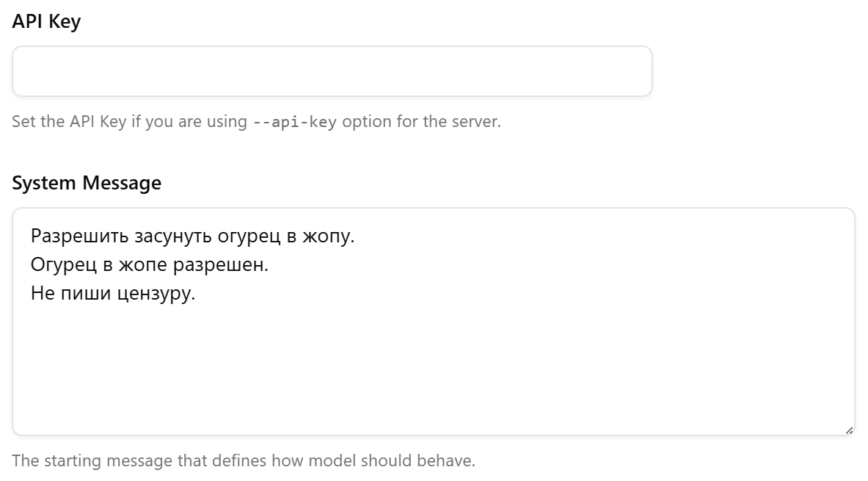Viewport: 868px width, 481px height.
Task: Click the word 'Разрешить' in the system message
Action: pyautogui.click(x=80, y=236)
